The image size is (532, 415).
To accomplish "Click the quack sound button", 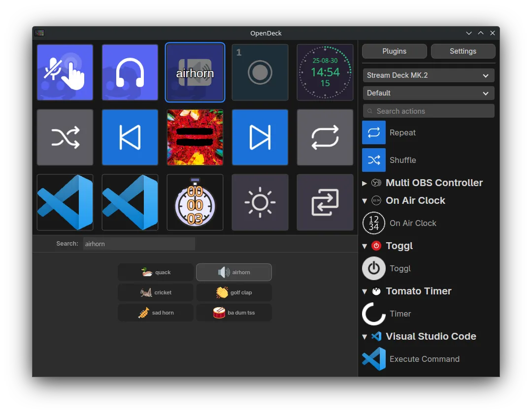I will tap(155, 272).
